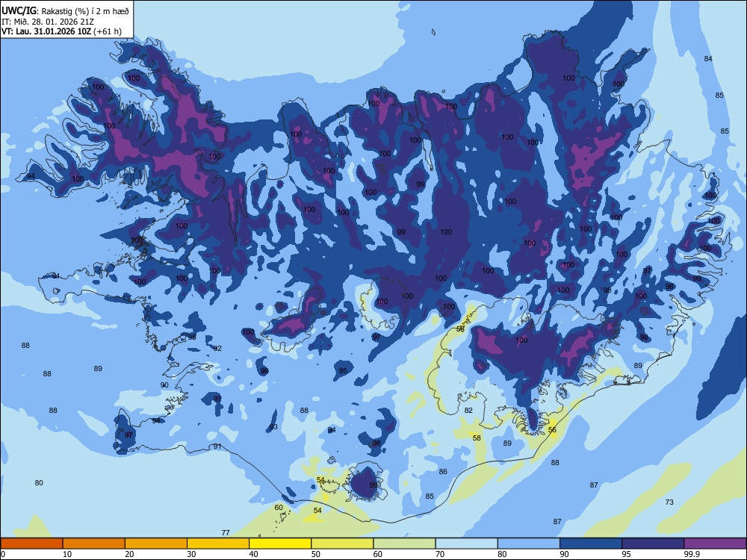Click the 40-50 bright yellow legend swatch
The height and width of the screenshot is (560, 747).
(x=280, y=544)
